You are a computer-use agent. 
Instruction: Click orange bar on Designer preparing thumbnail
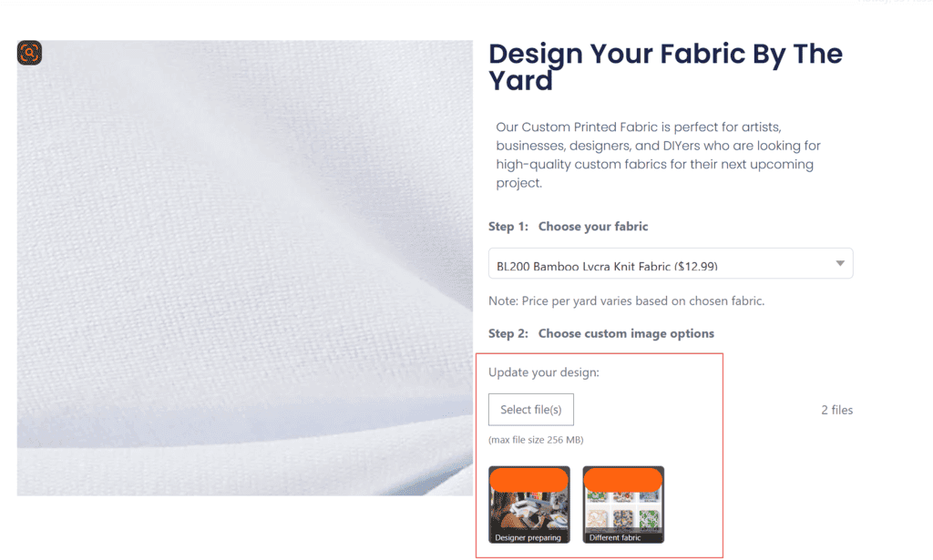coord(529,480)
